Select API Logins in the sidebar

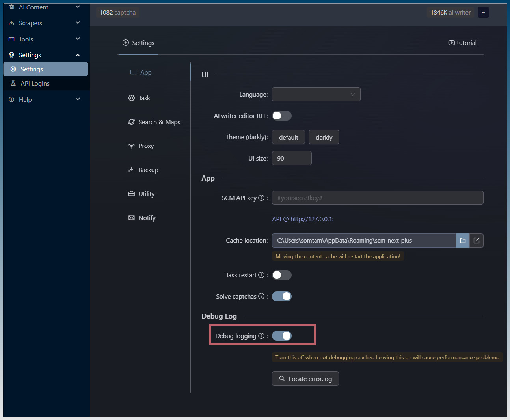click(35, 84)
